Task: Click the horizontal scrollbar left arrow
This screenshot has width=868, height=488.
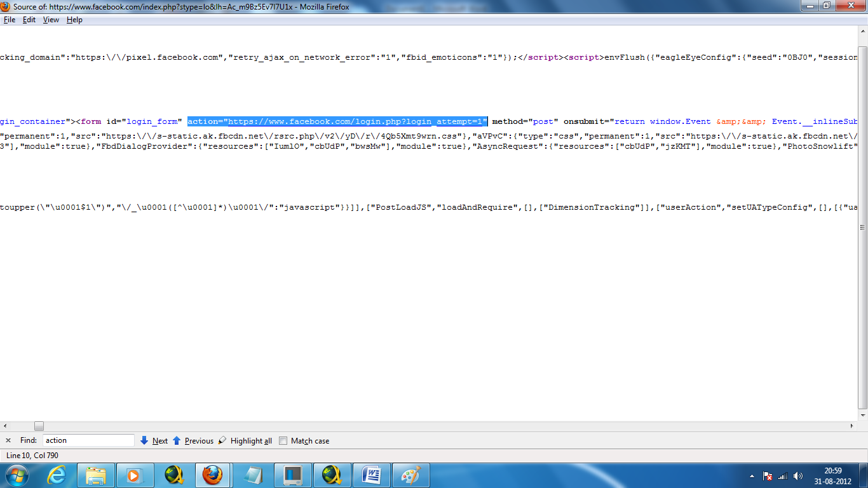Action: pyautogui.click(x=5, y=426)
